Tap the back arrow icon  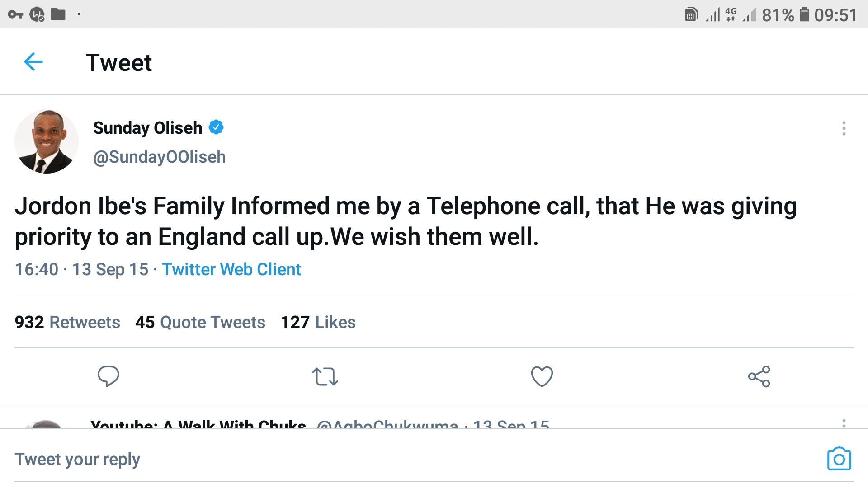(33, 62)
